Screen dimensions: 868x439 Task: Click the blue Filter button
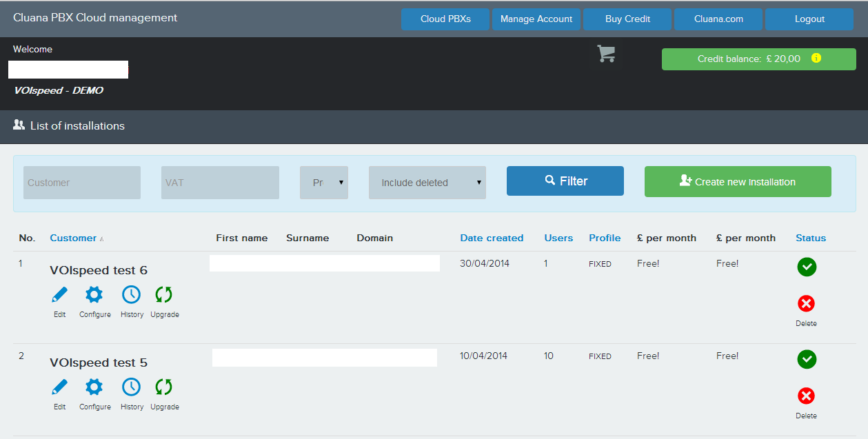[x=565, y=181]
